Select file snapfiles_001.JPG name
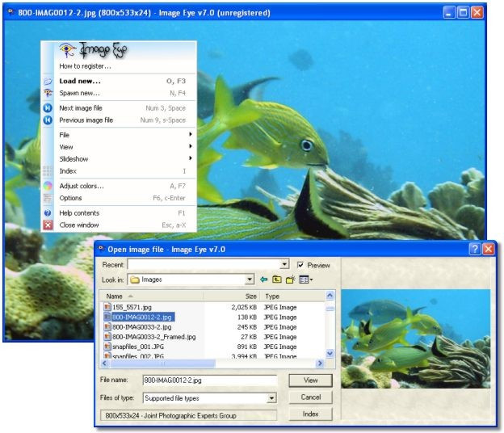Viewport: 504px width, 433px height. tap(138, 347)
